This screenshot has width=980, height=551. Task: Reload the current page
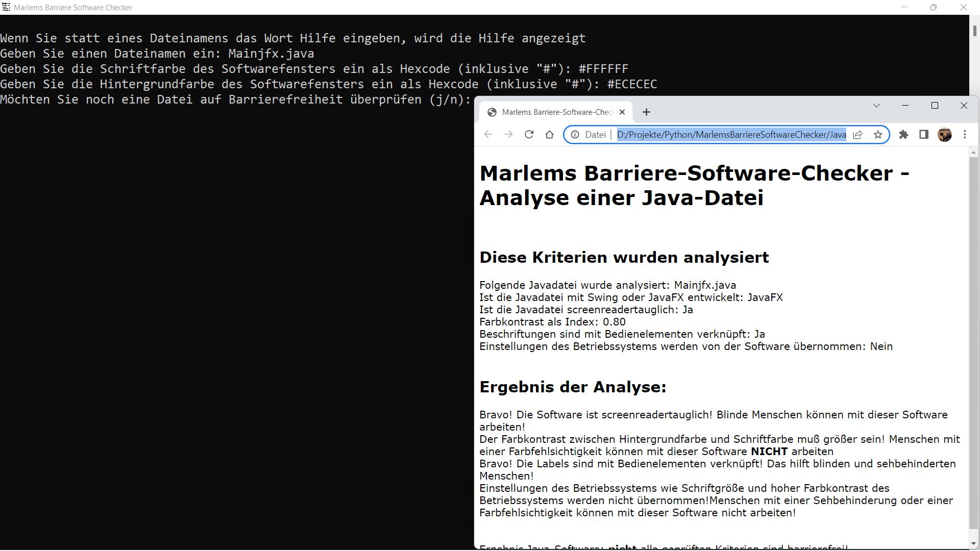click(x=529, y=134)
